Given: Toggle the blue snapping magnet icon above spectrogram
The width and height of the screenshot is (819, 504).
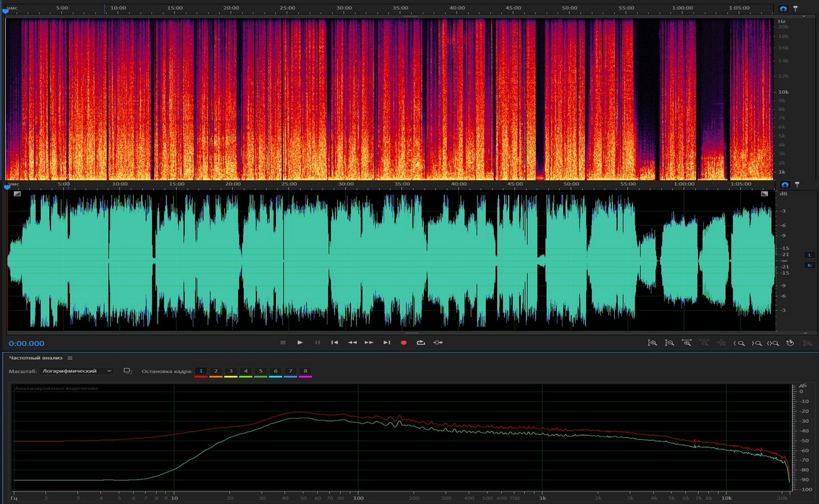Looking at the screenshot, I should point(784,9).
